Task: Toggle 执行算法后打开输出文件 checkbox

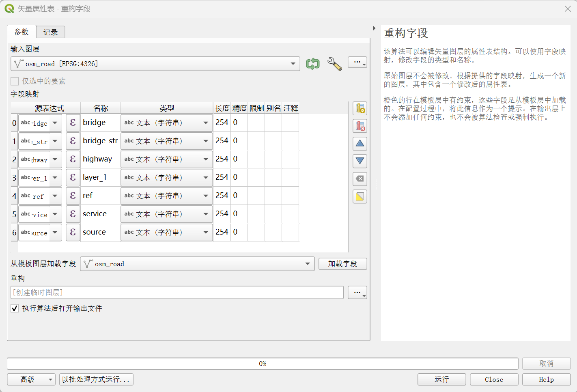Action: [15, 308]
